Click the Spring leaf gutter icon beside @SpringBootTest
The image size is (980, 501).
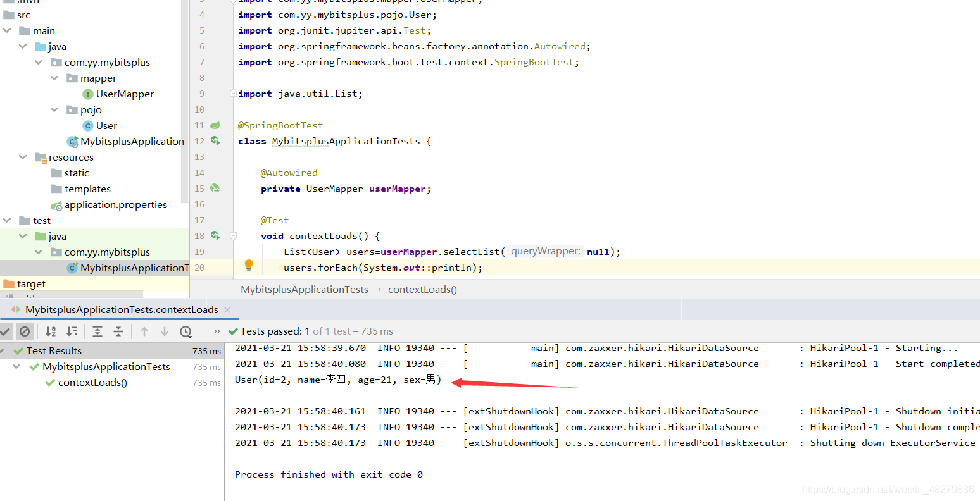[x=215, y=125]
